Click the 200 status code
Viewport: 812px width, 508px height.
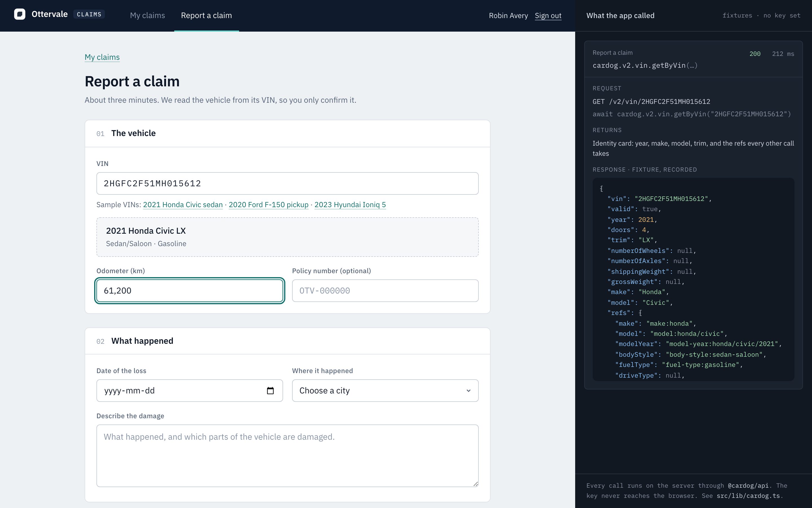755,54
